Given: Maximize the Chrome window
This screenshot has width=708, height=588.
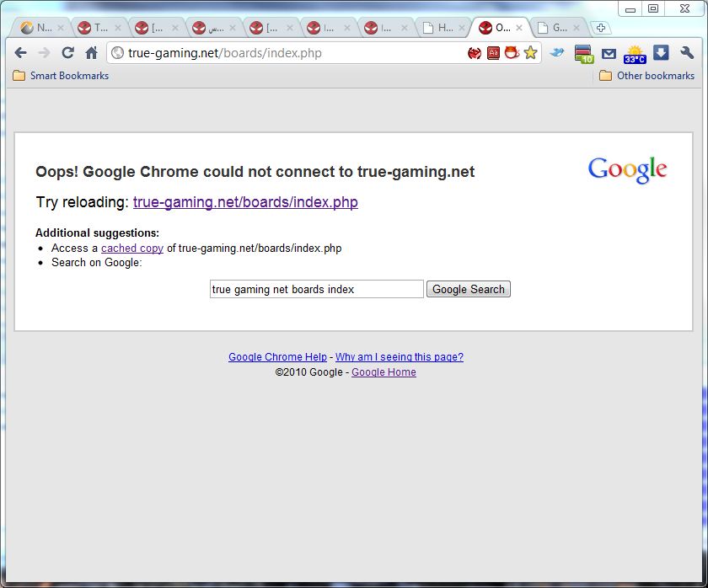Looking at the screenshot, I should coord(653,8).
